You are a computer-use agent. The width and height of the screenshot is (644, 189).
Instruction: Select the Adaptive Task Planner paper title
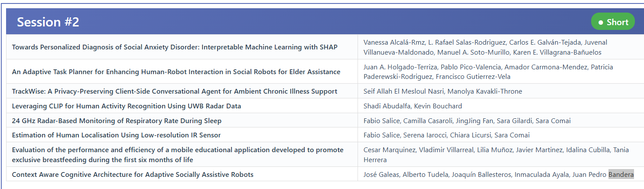click(x=176, y=72)
